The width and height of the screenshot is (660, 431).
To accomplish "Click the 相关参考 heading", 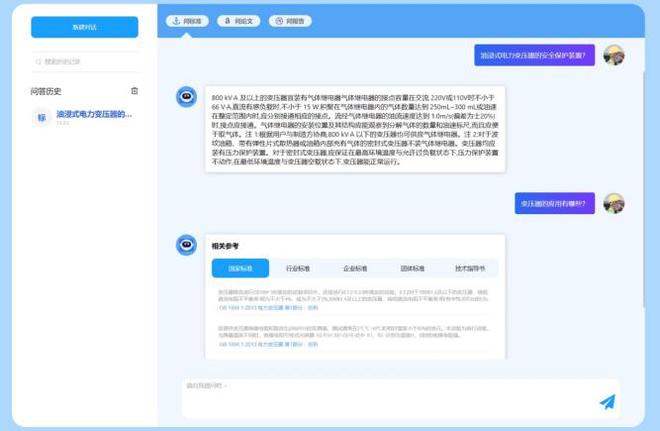I will [x=225, y=246].
